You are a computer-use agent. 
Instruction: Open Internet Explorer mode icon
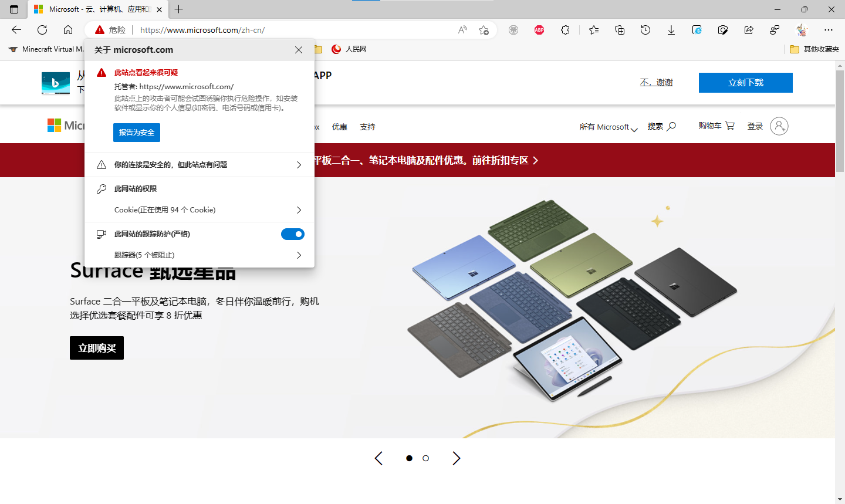click(x=697, y=30)
